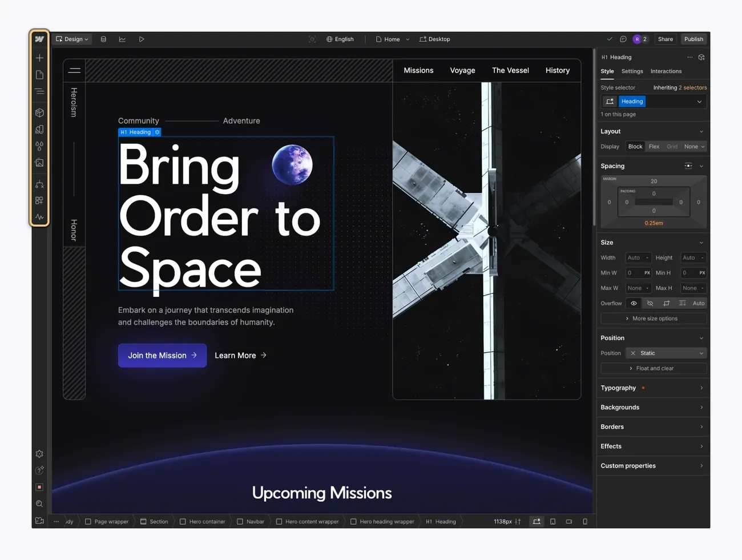Click the Min W input field

click(x=634, y=273)
